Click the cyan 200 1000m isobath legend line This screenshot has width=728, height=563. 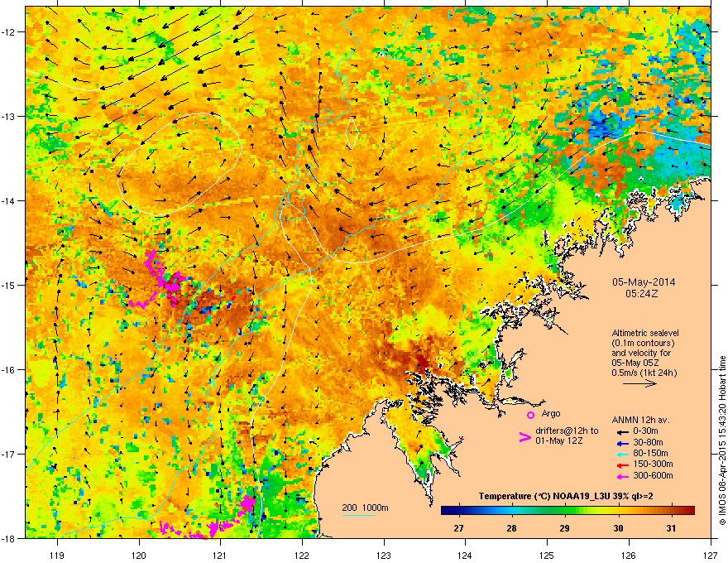pos(359,515)
